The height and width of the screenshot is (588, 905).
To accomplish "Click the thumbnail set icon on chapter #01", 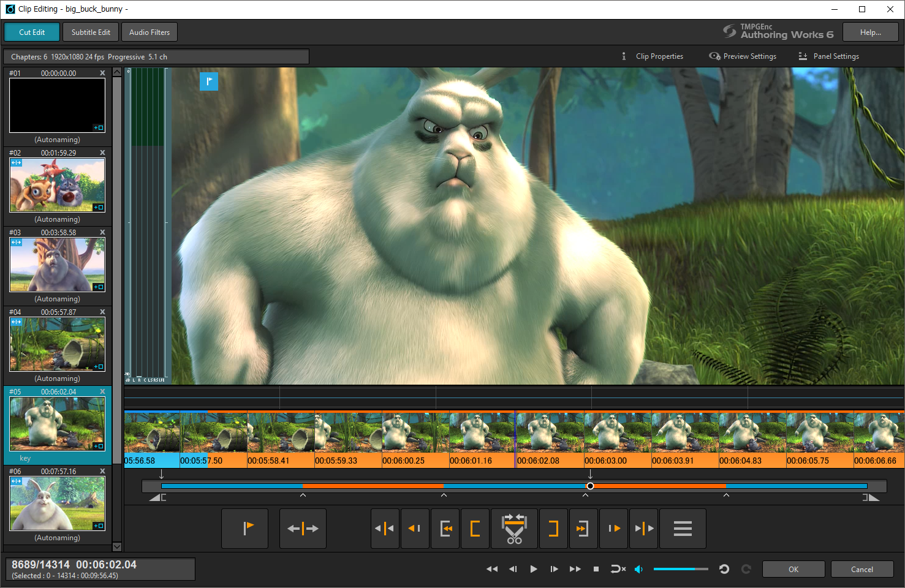I will coord(99,127).
